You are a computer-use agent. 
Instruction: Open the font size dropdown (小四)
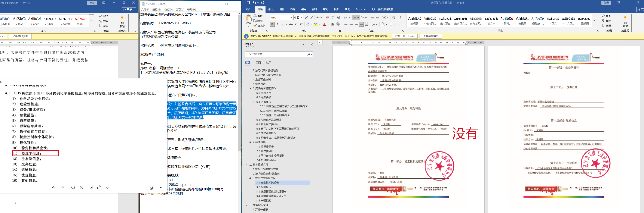(x=302, y=18)
